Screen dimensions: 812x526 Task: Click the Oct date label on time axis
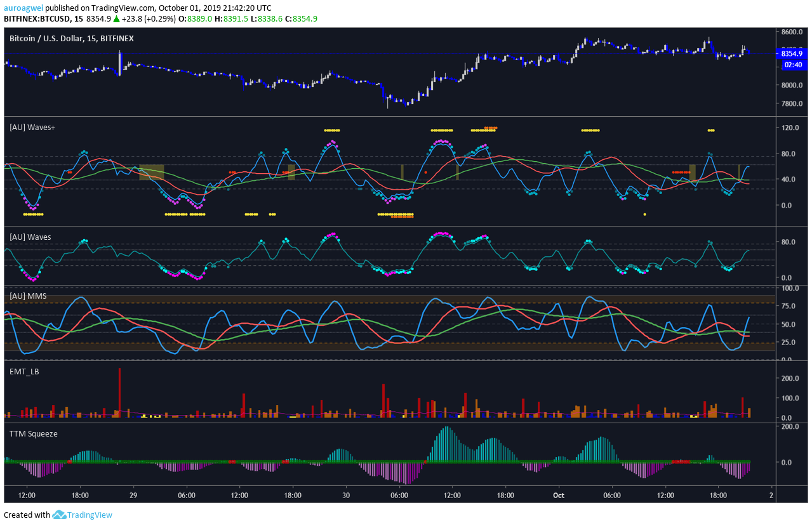559,495
